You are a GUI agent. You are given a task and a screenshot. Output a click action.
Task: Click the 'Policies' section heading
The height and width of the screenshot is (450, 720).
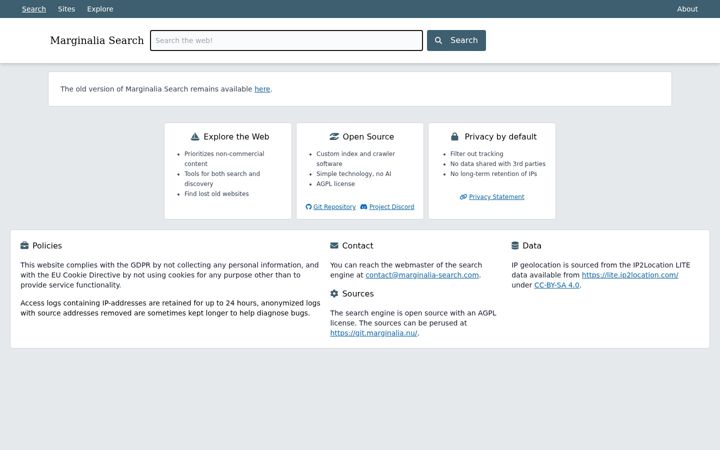pyautogui.click(x=47, y=246)
